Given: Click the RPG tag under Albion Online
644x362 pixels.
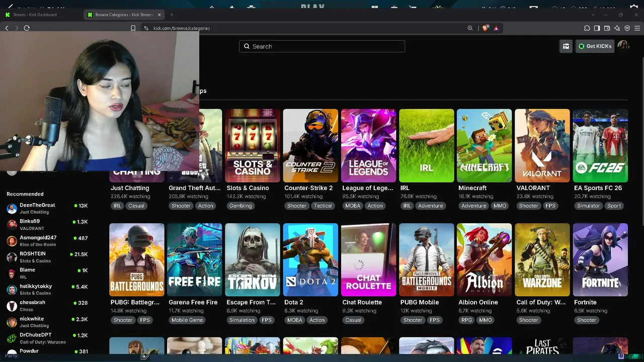Looking at the screenshot, I should (x=466, y=320).
